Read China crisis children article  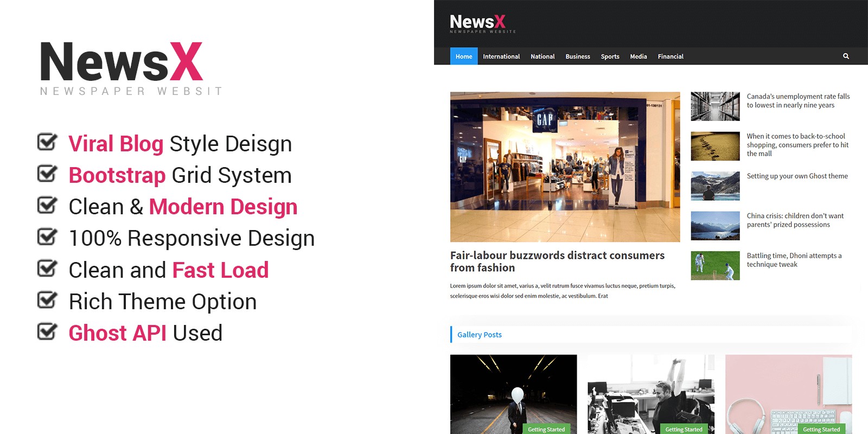point(795,220)
